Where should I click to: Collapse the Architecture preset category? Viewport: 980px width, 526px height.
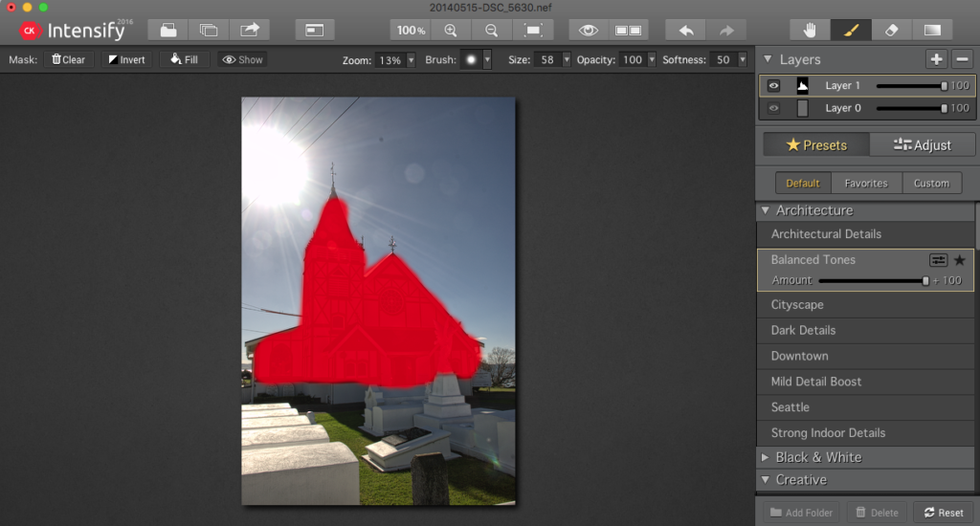click(766, 210)
